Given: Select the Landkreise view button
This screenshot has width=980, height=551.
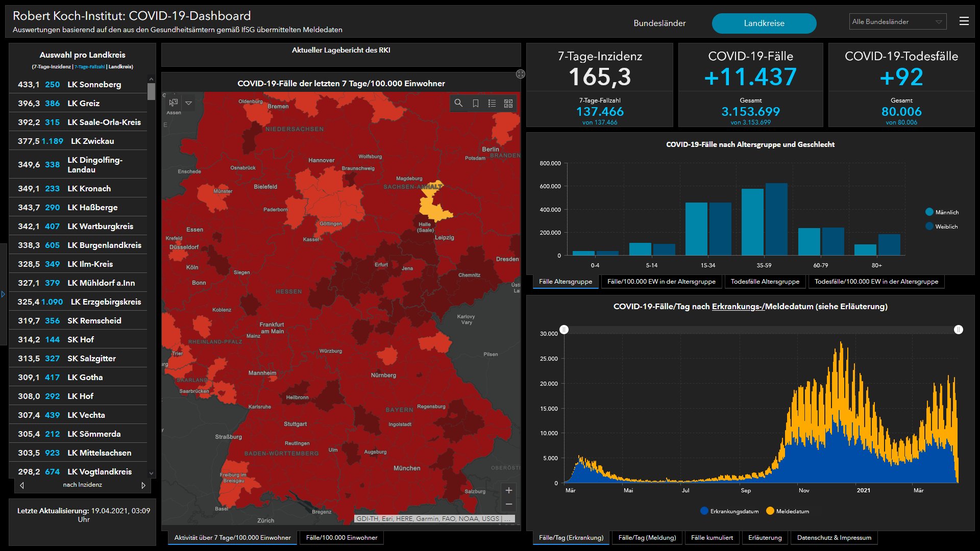Looking at the screenshot, I should 764,23.
